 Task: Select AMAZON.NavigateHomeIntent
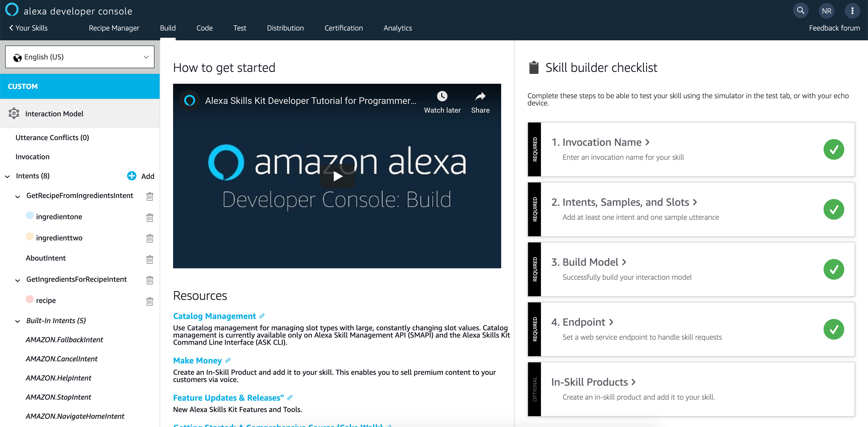click(x=75, y=417)
